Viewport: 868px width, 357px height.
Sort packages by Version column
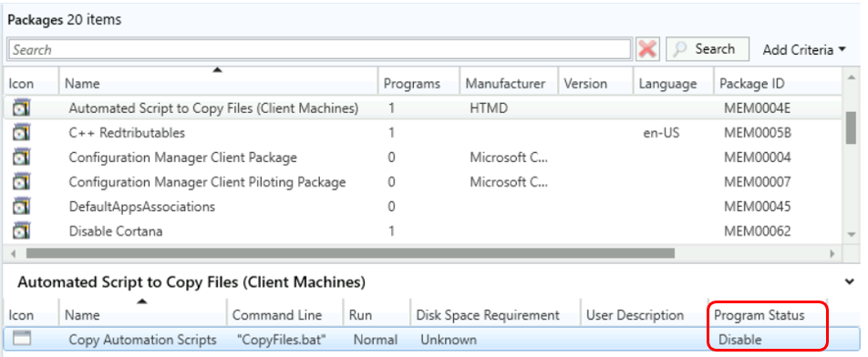[595, 84]
